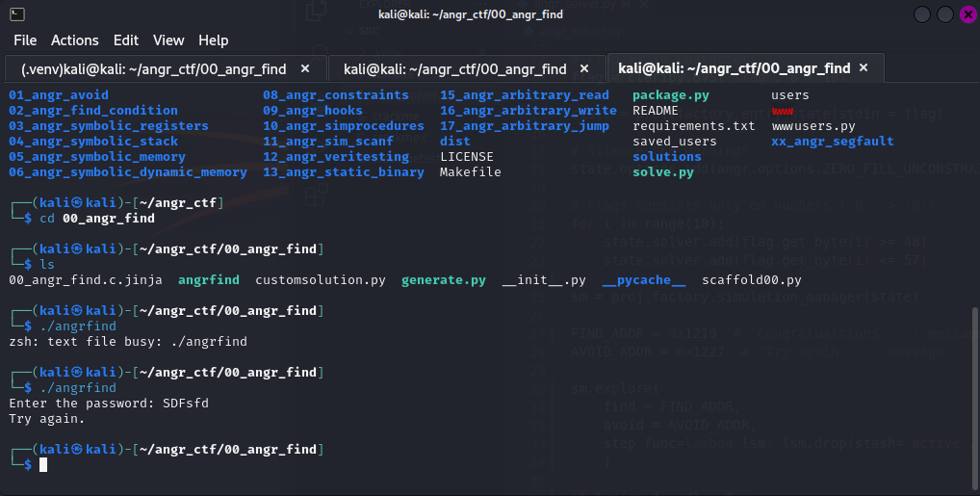Click the customsolution.py filename in ls output

tap(320, 280)
